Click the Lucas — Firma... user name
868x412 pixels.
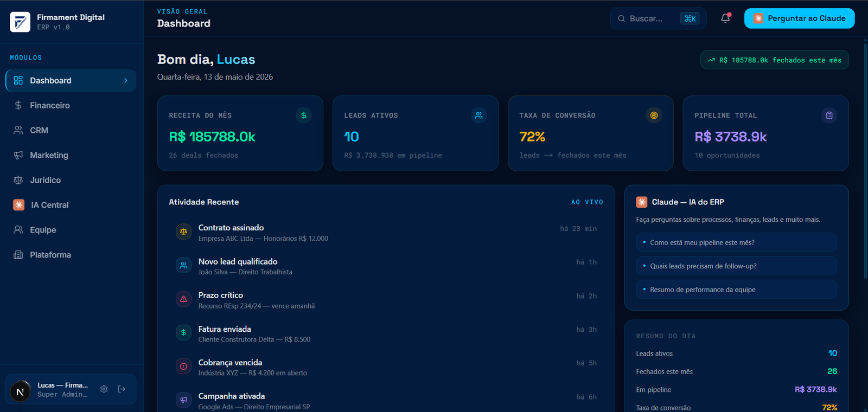tap(62, 385)
